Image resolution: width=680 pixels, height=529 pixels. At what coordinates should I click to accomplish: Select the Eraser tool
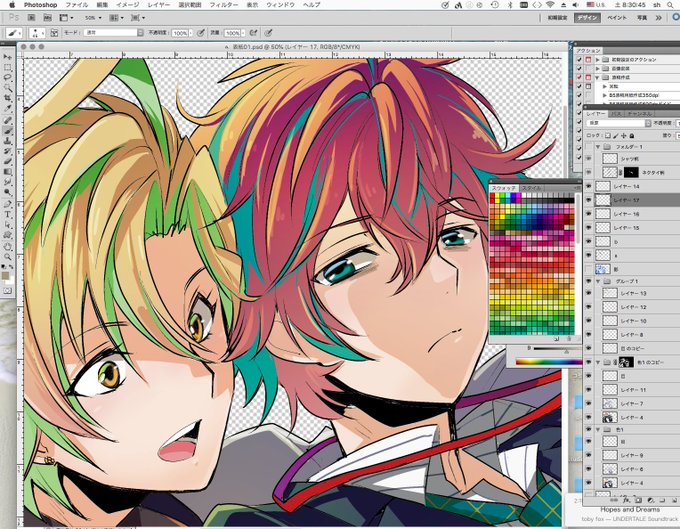point(7,162)
